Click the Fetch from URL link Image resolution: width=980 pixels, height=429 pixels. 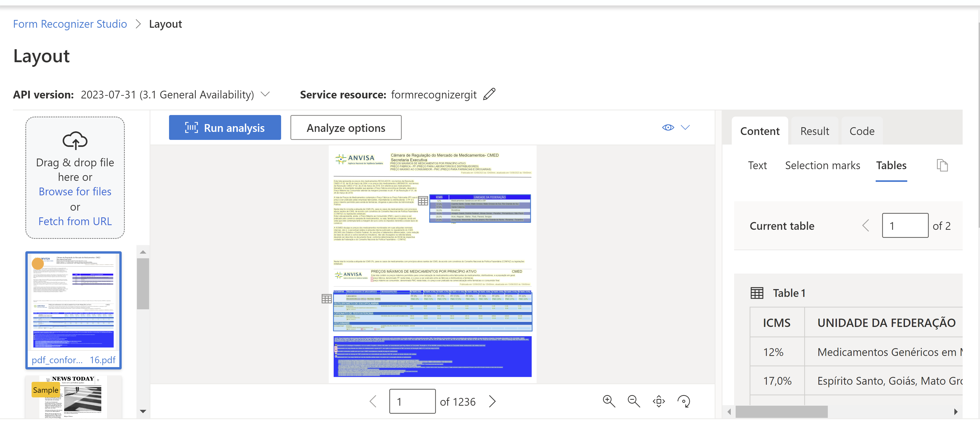[x=75, y=221]
